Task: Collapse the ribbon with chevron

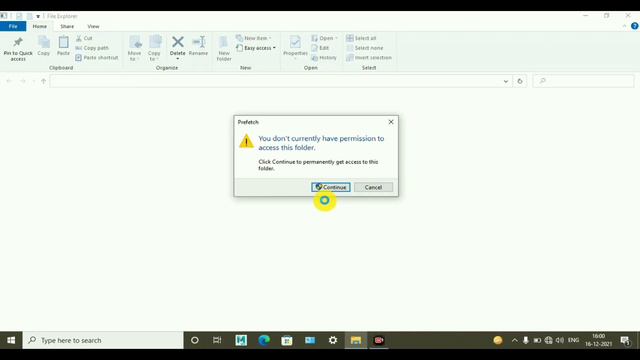Action: pyautogui.click(x=624, y=26)
